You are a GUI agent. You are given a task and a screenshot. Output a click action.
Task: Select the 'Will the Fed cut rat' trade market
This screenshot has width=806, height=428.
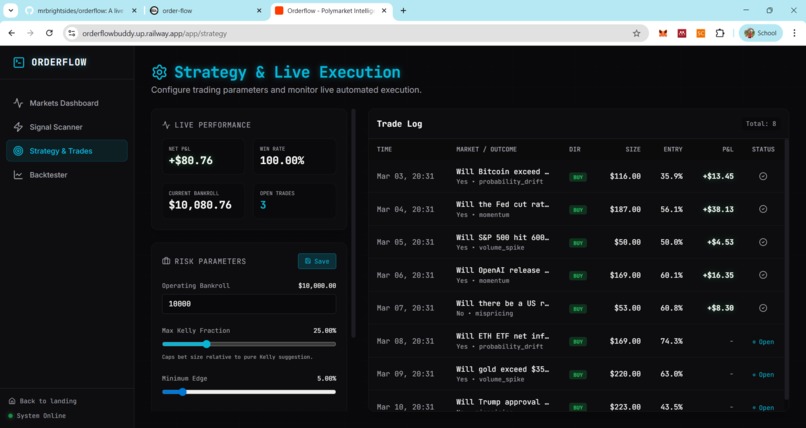click(x=502, y=204)
